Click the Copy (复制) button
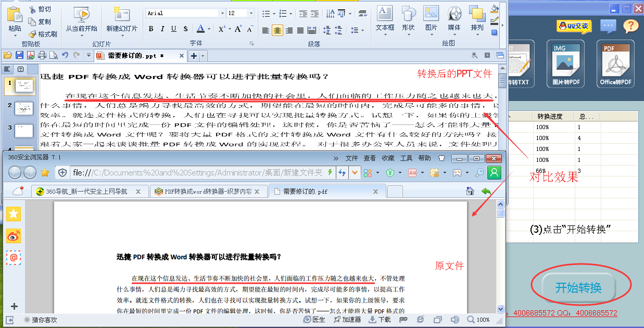 40,22
